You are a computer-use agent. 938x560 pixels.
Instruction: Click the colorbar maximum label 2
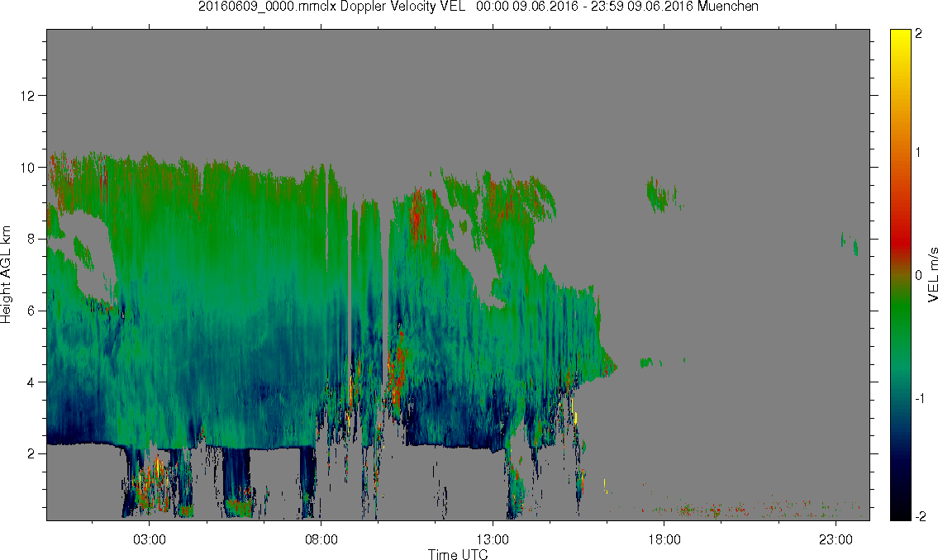pyautogui.click(x=918, y=34)
